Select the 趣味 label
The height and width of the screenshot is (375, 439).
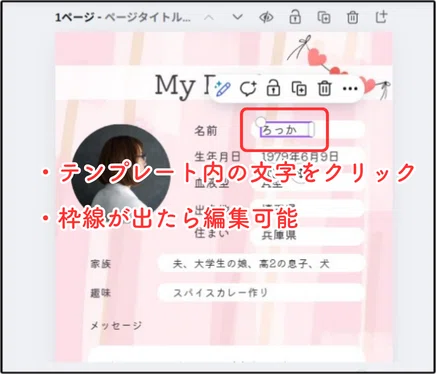coord(101,293)
